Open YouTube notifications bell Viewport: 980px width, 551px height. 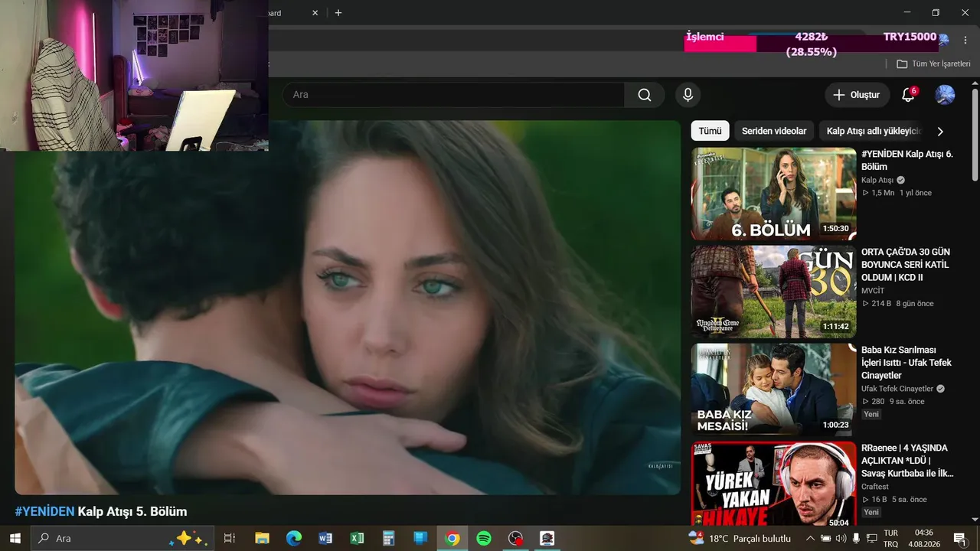tap(908, 95)
